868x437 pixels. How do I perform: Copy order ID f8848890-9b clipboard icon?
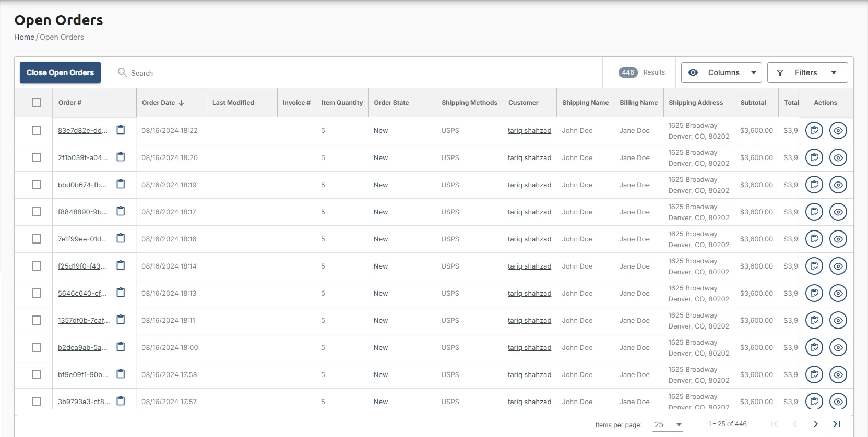121,211
